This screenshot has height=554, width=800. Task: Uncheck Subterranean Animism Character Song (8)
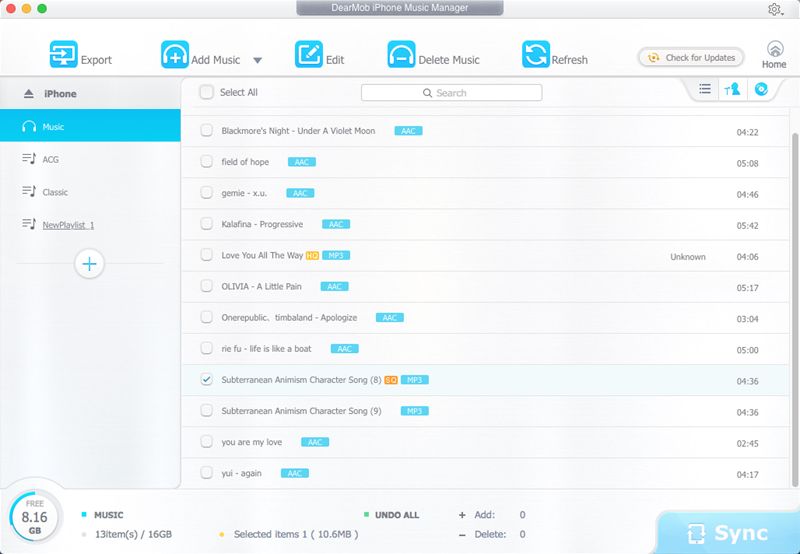tap(207, 380)
